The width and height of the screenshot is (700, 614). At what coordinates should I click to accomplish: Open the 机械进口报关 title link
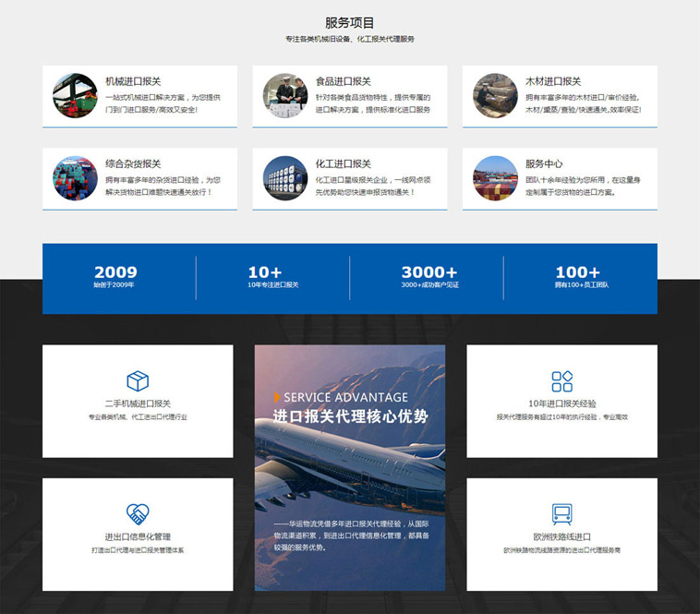click(x=133, y=81)
